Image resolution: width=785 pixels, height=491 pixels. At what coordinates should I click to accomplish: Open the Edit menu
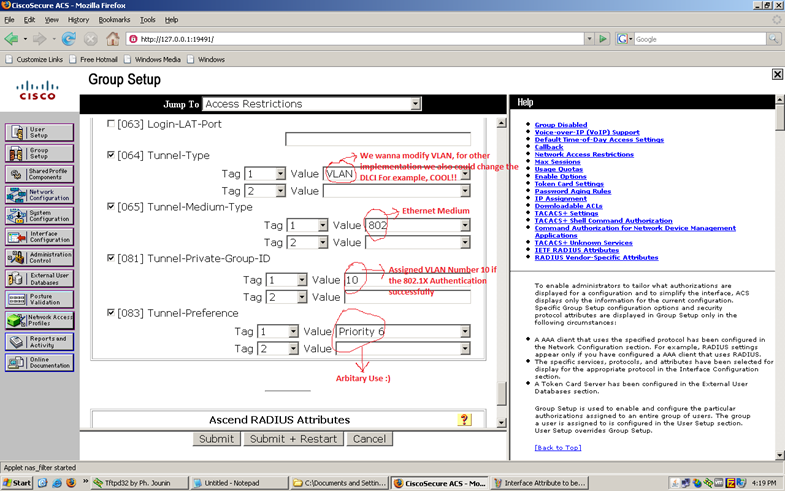coord(29,20)
